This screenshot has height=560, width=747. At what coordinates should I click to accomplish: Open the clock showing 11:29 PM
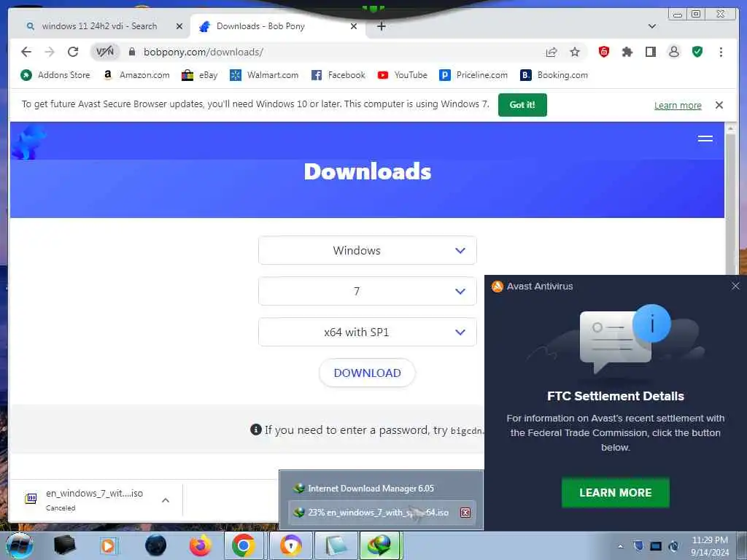(x=710, y=546)
